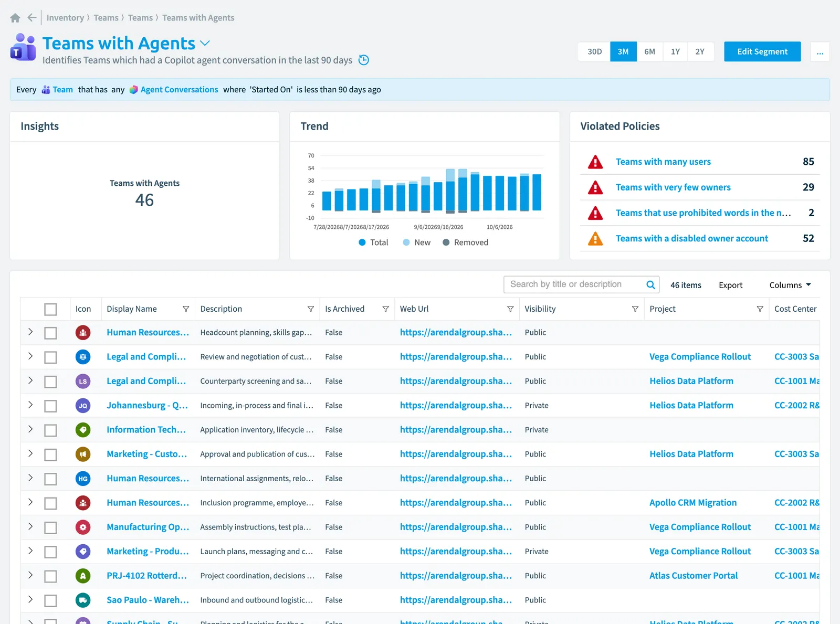Select the 6M time range

tap(650, 51)
